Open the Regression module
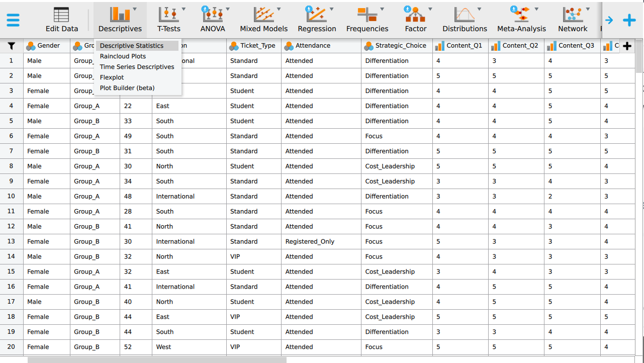The width and height of the screenshot is (644, 363). (x=317, y=20)
